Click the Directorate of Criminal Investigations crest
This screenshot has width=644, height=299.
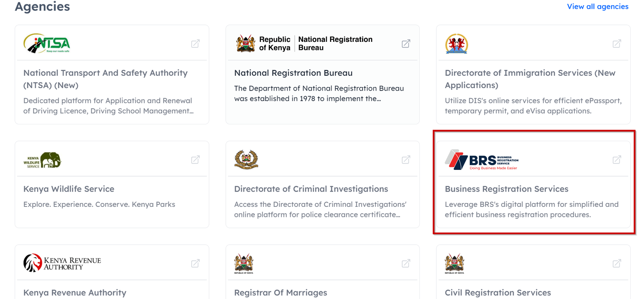coord(246,159)
